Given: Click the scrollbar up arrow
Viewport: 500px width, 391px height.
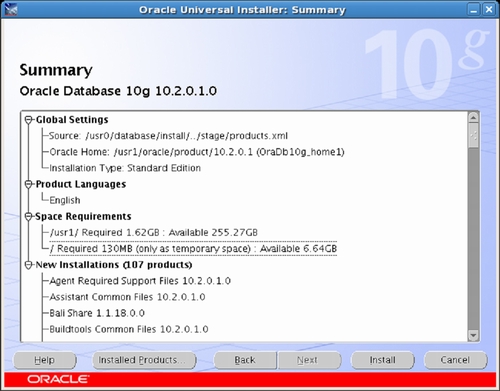Looking at the screenshot, I should click(x=473, y=117).
